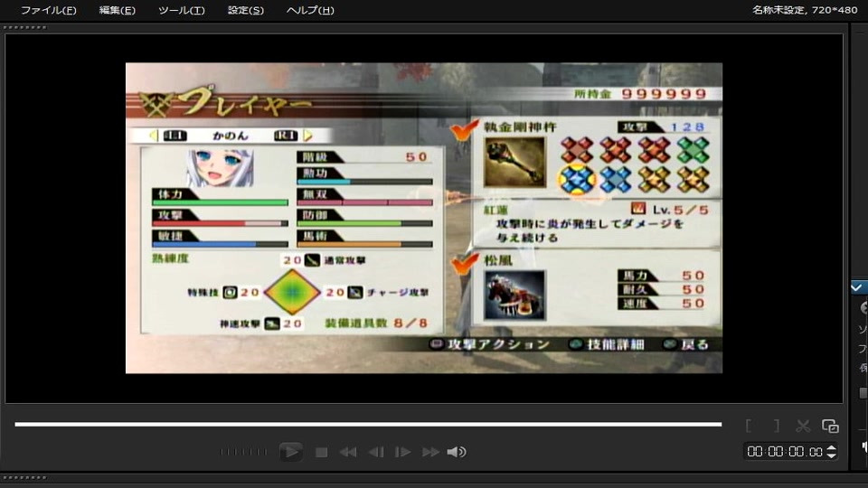Select the video preview showing the game screen
The height and width of the screenshot is (488, 868).
click(424, 218)
